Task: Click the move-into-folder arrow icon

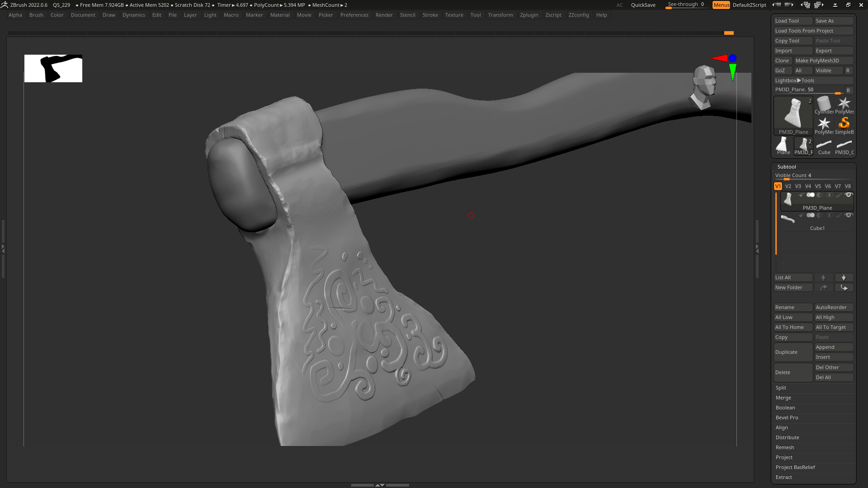Action: (x=844, y=287)
